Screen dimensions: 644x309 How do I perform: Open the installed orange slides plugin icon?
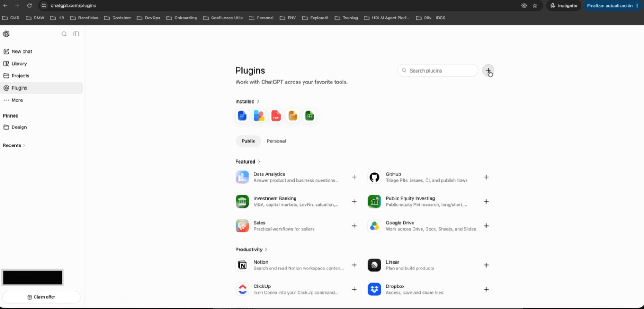pyautogui.click(x=293, y=116)
